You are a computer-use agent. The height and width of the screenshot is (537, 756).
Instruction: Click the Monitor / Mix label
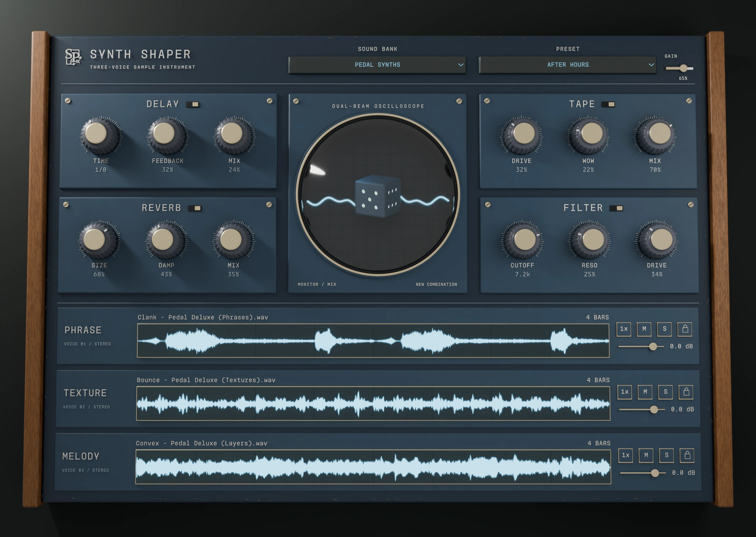317,284
